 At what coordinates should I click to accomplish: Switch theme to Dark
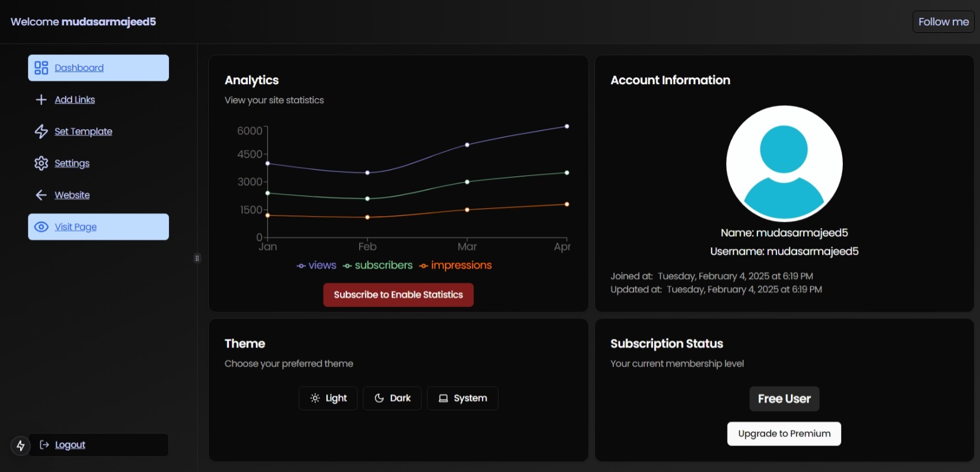(x=392, y=398)
